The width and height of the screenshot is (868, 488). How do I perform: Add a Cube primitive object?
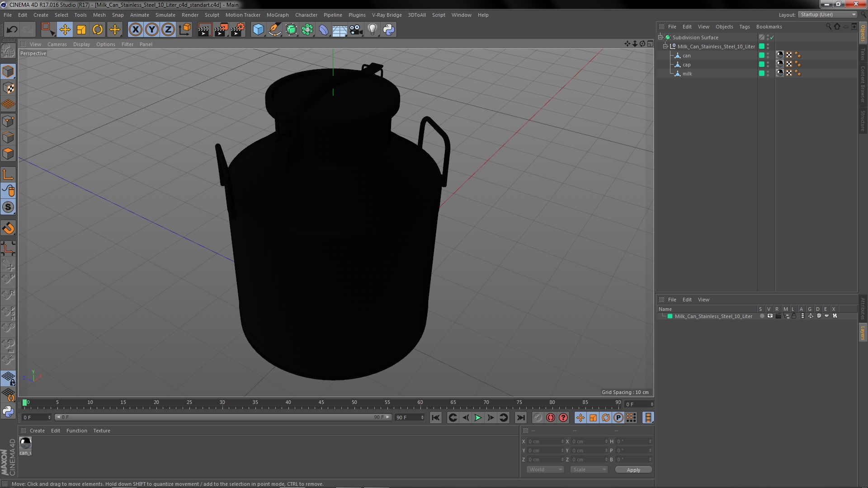coord(258,30)
